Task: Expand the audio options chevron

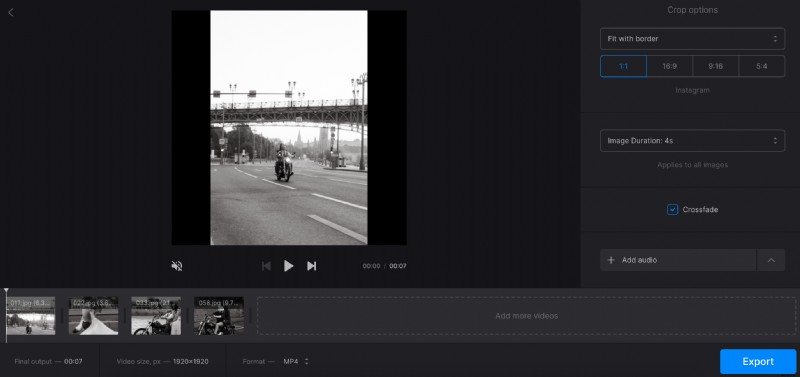Action: 771,260
